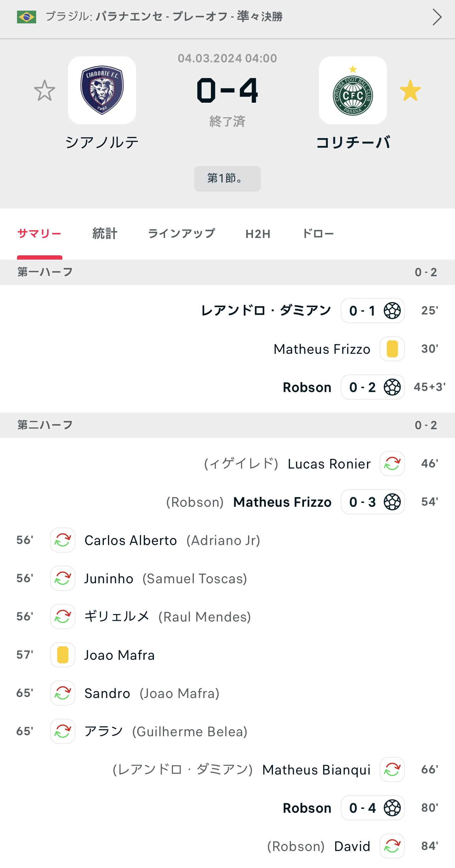The height and width of the screenshot is (868, 455).
Task: Click the 0-2 goal icon by Robson
Action: tap(392, 387)
